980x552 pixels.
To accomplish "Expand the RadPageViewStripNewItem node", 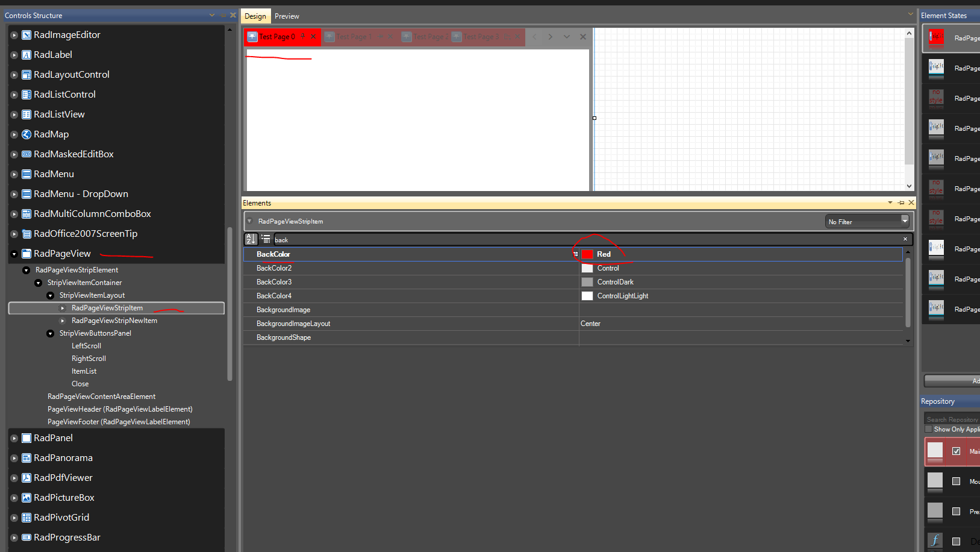I will coord(62,321).
